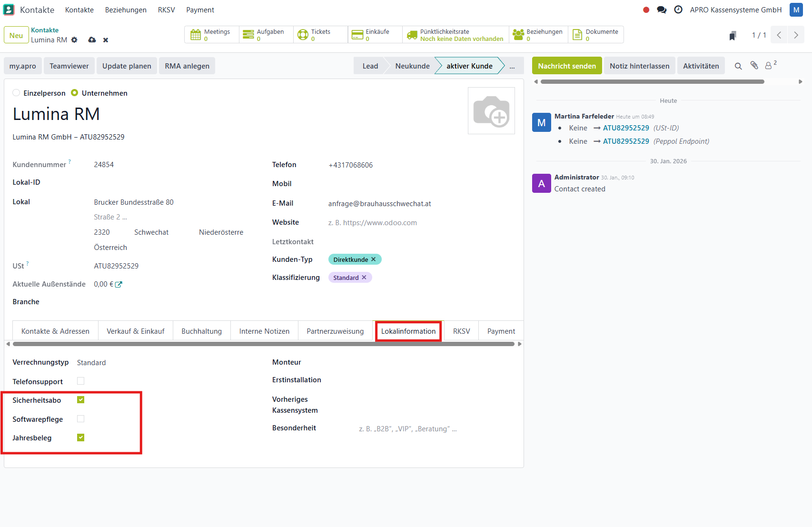Search messages with the magnifier icon
Image resolution: width=812 pixels, height=527 pixels.
pyautogui.click(x=738, y=66)
